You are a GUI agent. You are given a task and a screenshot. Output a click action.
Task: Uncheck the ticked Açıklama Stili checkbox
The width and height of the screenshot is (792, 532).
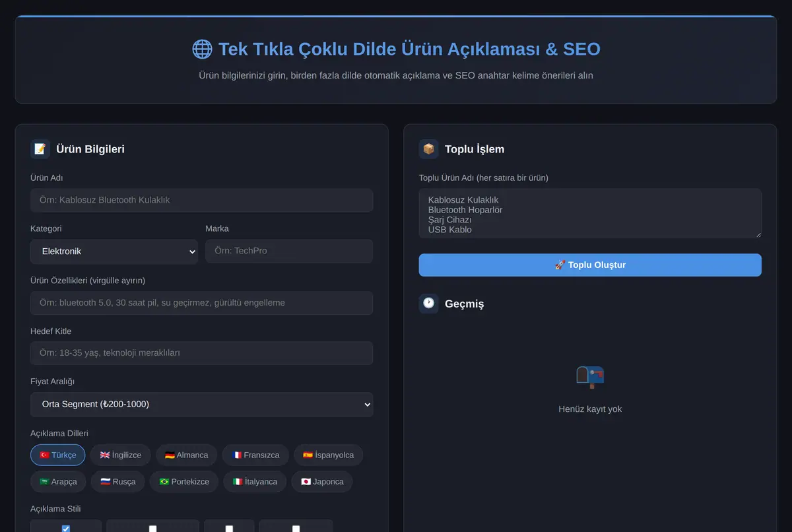point(66,528)
